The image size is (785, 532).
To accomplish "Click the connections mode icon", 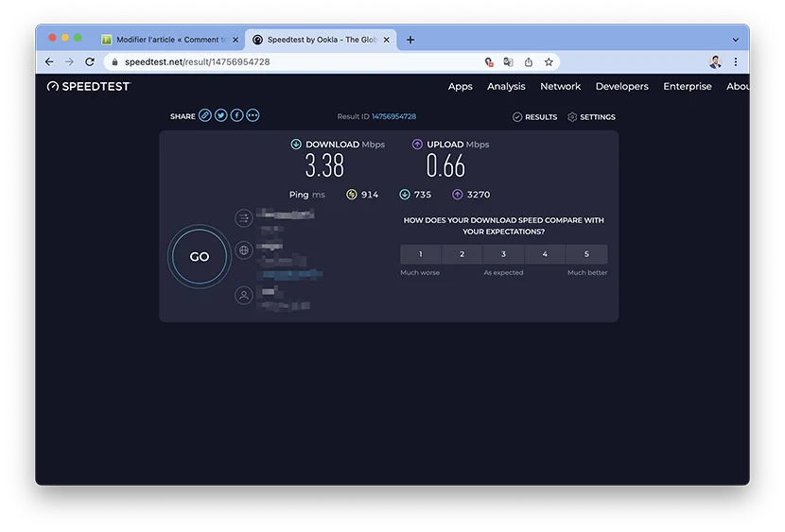I will [x=244, y=218].
